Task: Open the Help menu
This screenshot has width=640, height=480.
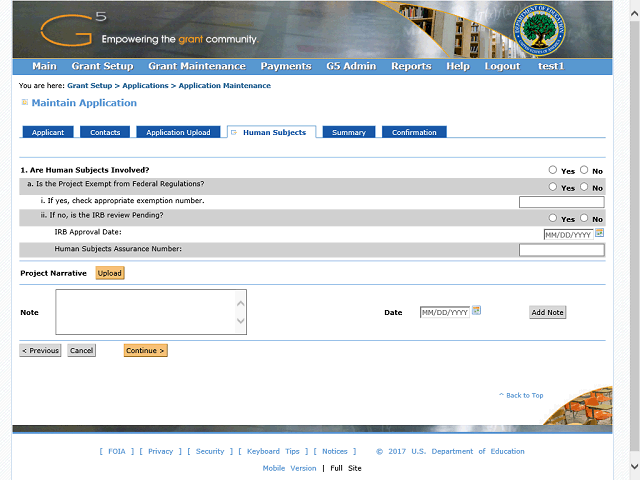Action: 458,66
